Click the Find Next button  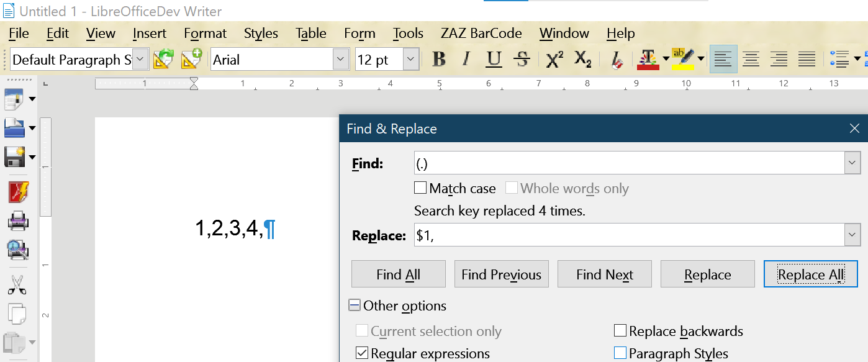[x=604, y=274]
